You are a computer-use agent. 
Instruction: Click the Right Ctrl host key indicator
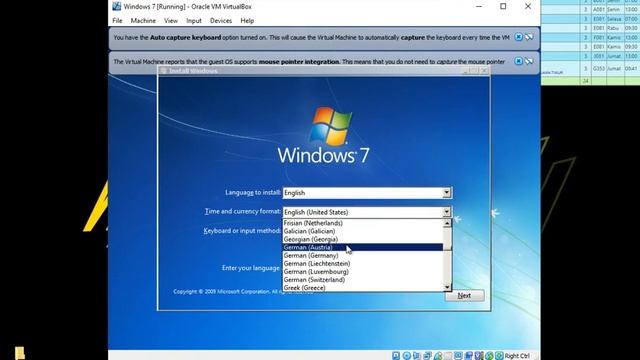517,356
